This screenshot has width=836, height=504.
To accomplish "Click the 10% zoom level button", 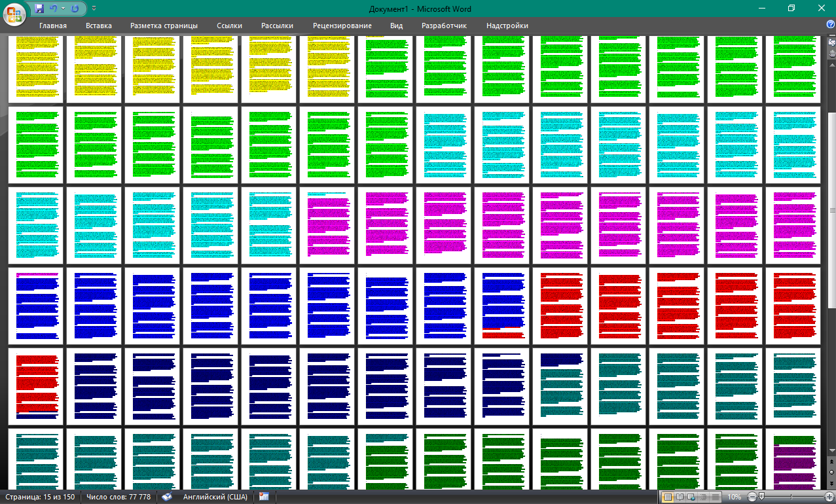I will click(x=734, y=497).
